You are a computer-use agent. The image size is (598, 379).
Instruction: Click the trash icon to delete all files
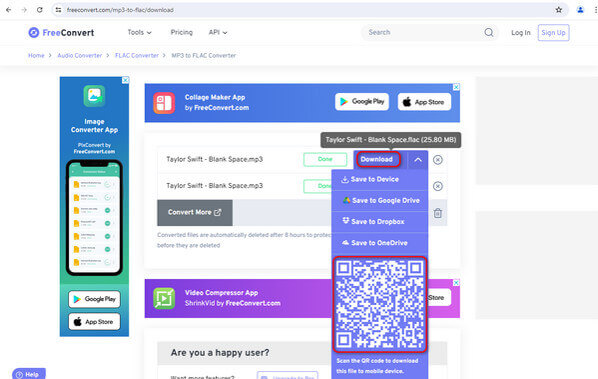click(x=438, y=213)
